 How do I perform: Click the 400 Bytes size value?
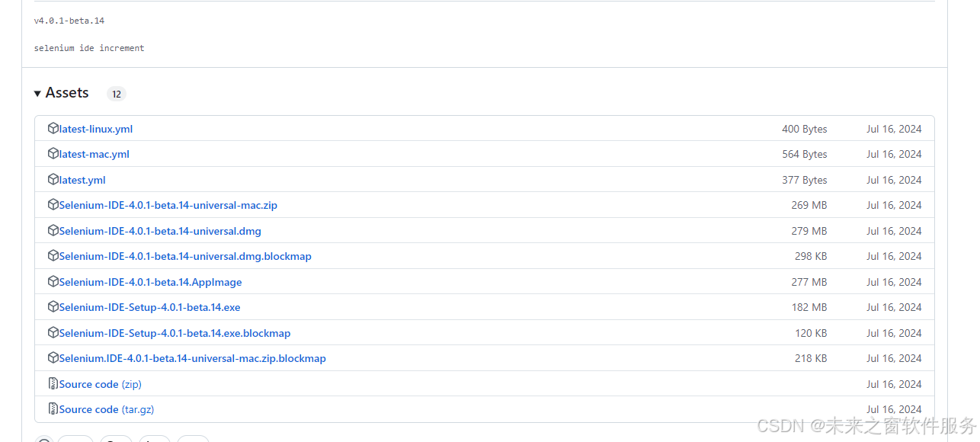[804, 129]
